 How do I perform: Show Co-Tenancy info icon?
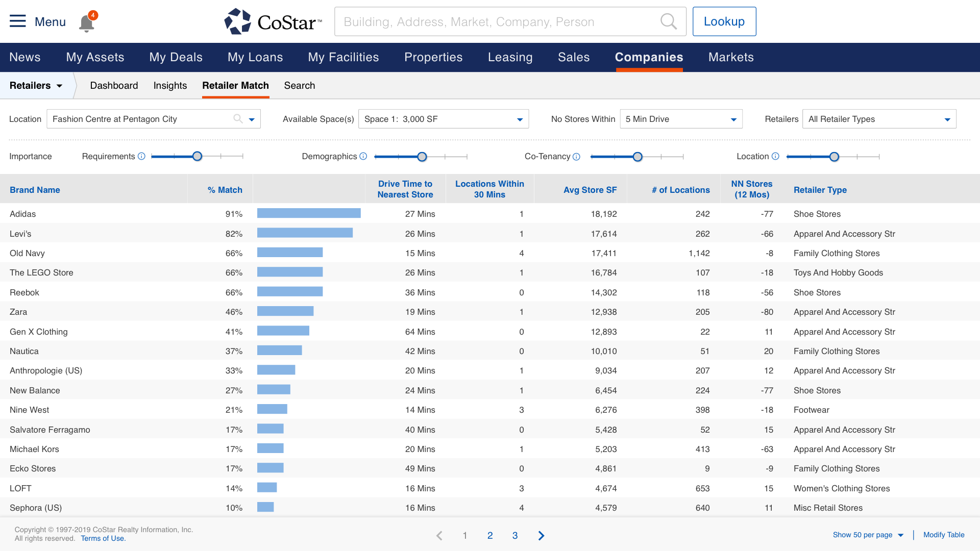576,157
